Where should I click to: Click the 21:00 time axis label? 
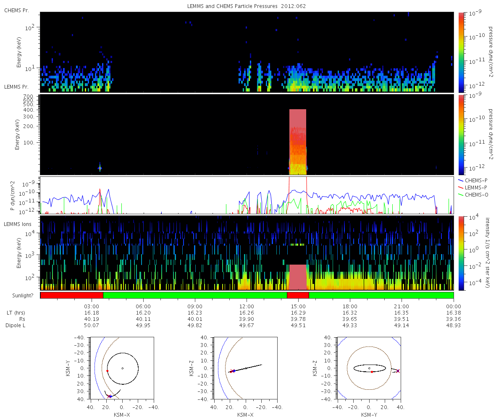point(402,306)
